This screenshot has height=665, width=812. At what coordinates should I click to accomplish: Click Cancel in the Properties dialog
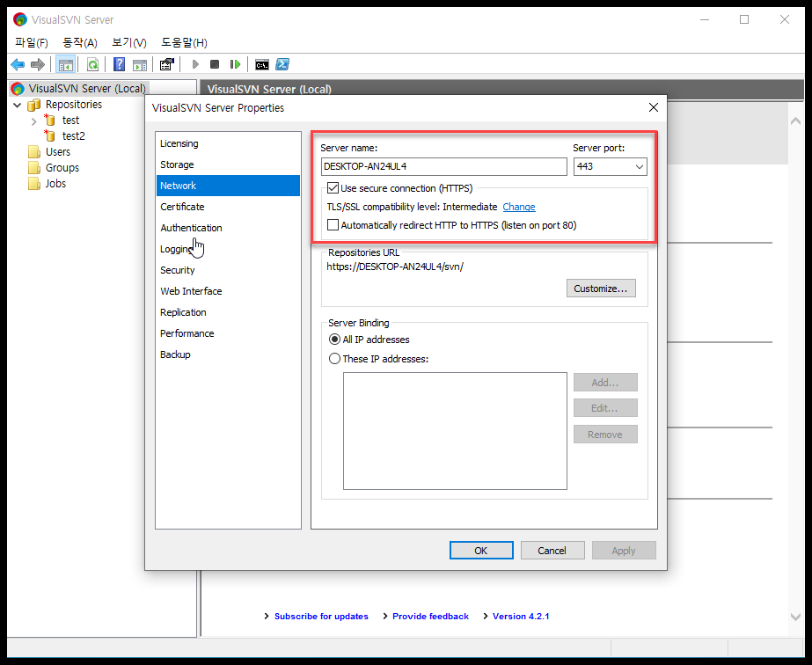[552, 551]
